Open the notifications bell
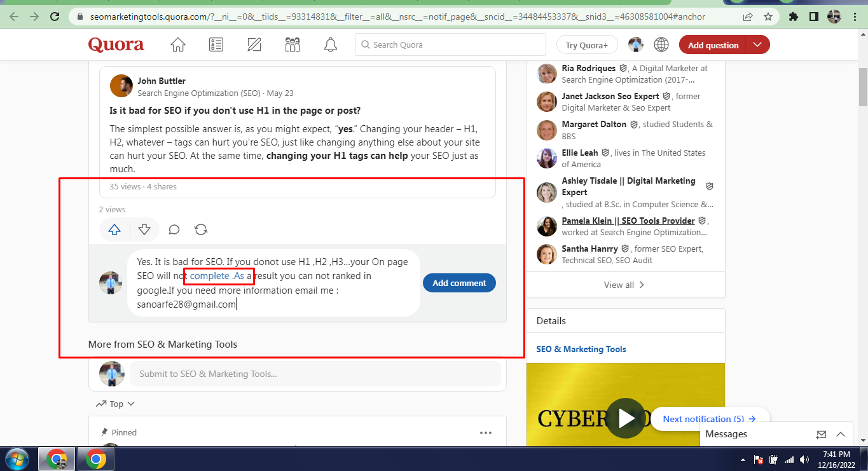 point(330,44)
